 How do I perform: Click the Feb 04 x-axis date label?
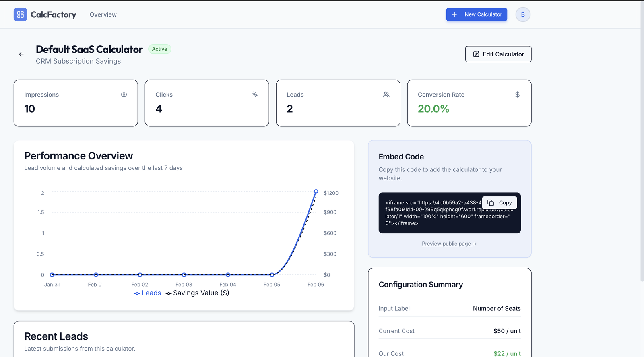tap(228, 285)
